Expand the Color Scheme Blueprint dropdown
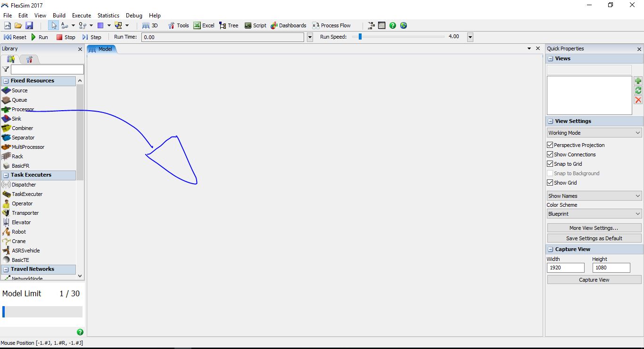The width and height of the screenshot is (644, 349). pyautogui.click(x=594, y=214)
